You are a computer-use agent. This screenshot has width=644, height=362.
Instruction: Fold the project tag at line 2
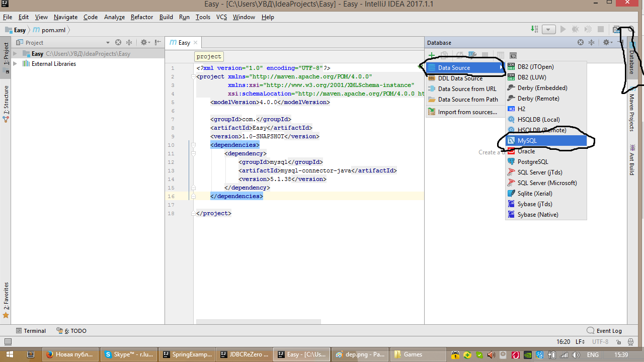tap(192, 77)
